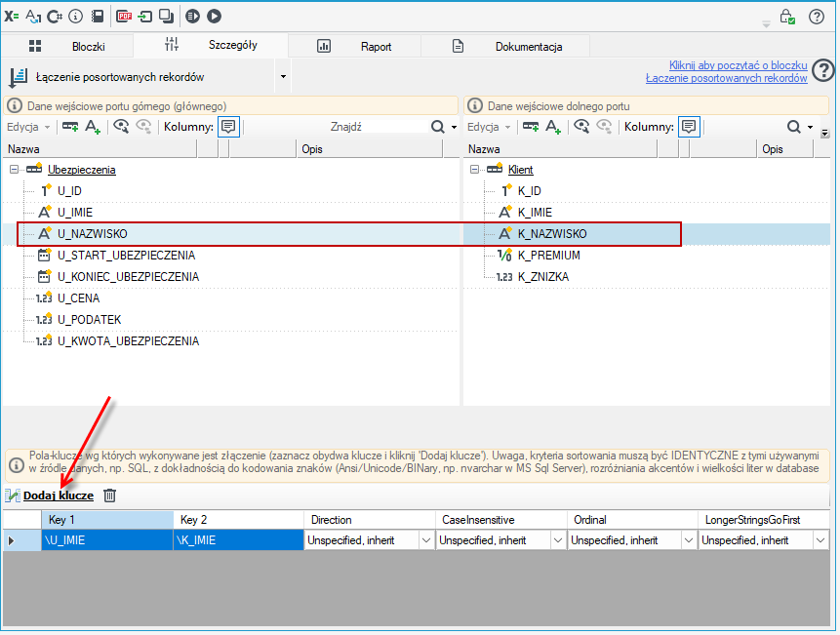840x635 pixels.
Task: Click the Znajdź search field
Action: [345, 127]
